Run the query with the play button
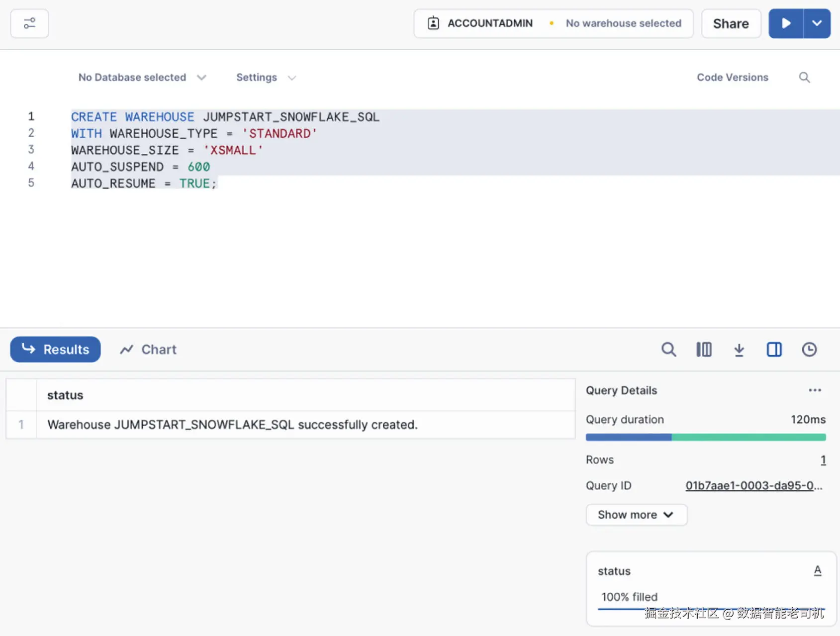840x636 pixels. [786, 23]
